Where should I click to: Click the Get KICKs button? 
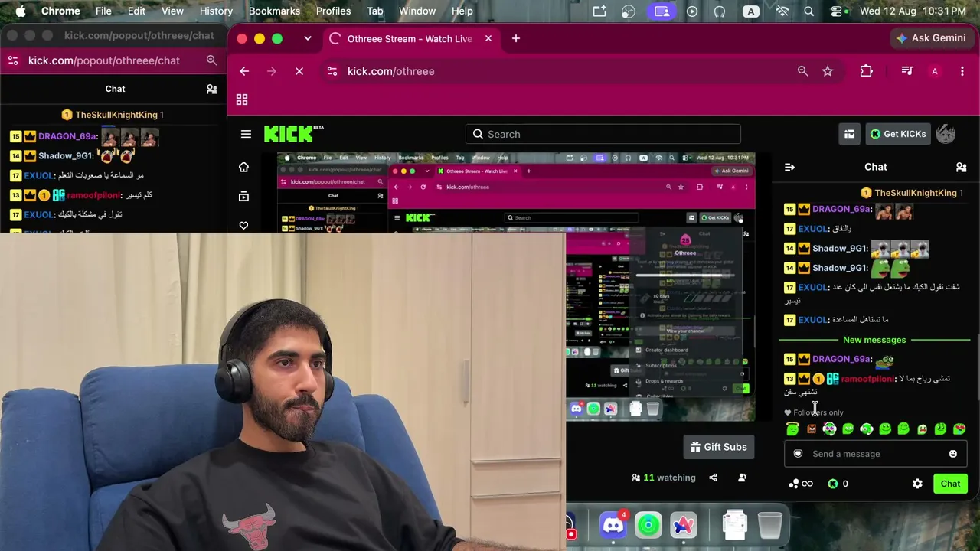tap(897, 134)
